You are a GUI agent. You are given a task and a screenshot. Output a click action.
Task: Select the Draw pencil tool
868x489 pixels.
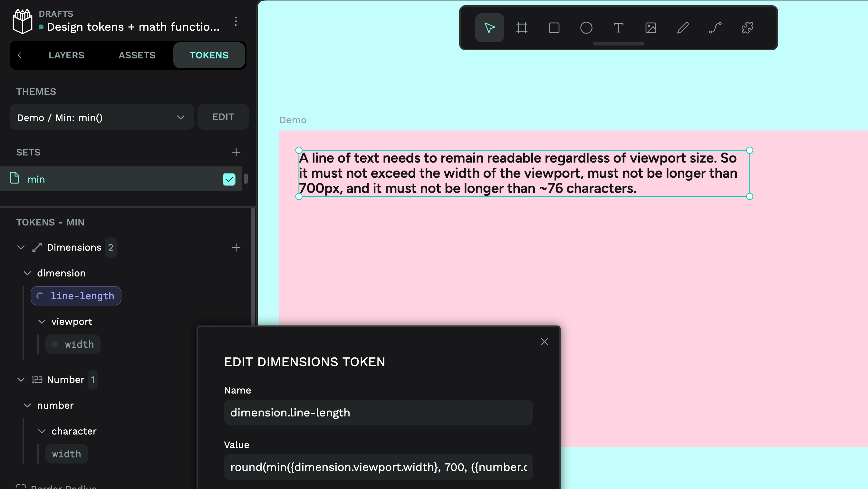coord(683,28)
